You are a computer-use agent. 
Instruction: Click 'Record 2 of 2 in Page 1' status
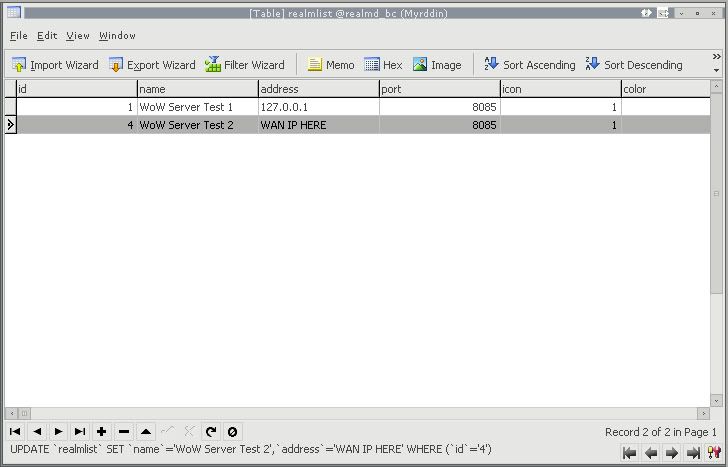(661, 432)
